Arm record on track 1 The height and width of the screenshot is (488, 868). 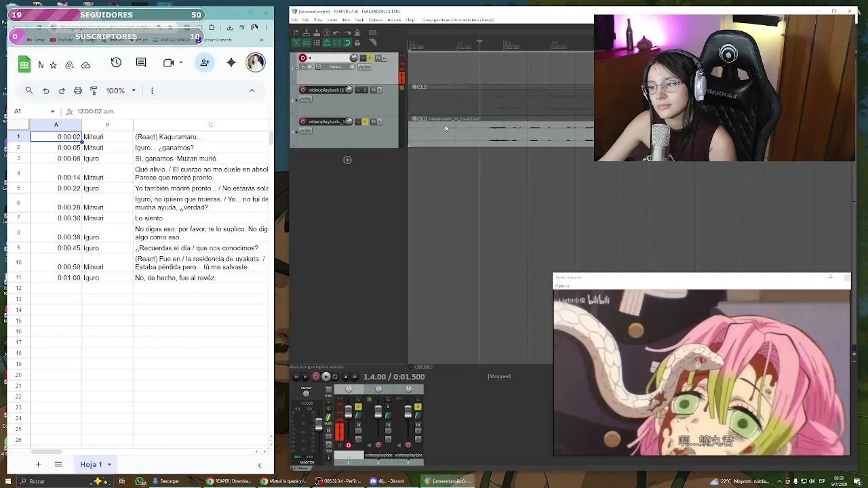[302, 58]
